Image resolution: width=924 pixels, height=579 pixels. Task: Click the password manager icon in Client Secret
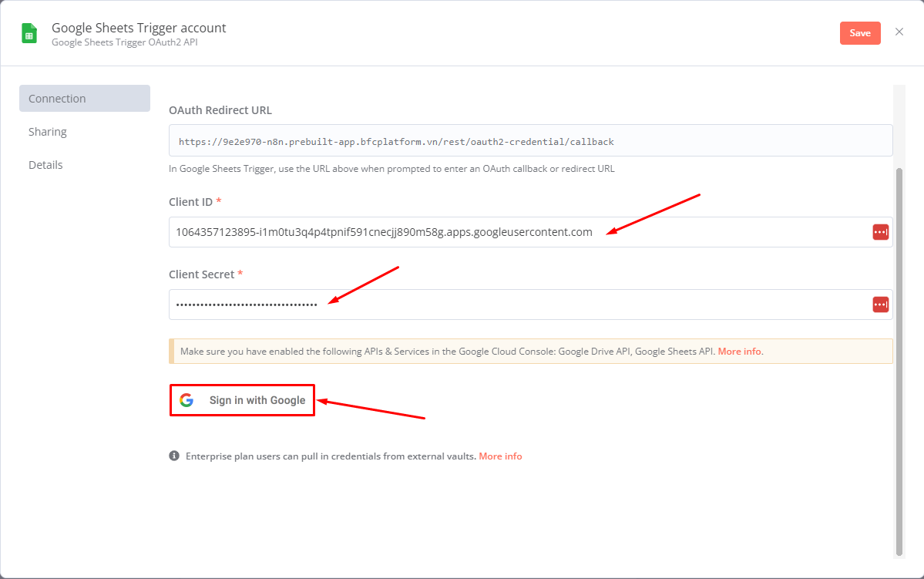tap(880, 305)
